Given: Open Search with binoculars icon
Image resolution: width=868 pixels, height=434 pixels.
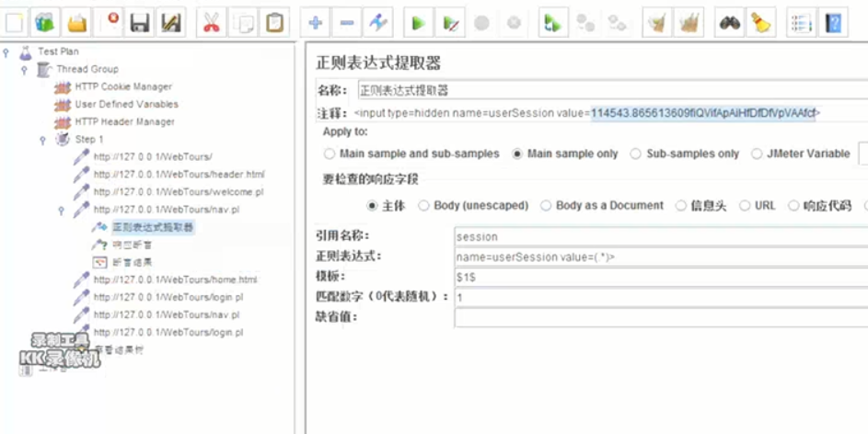Looking at the screenshot, I should click(x=730, y=23).
